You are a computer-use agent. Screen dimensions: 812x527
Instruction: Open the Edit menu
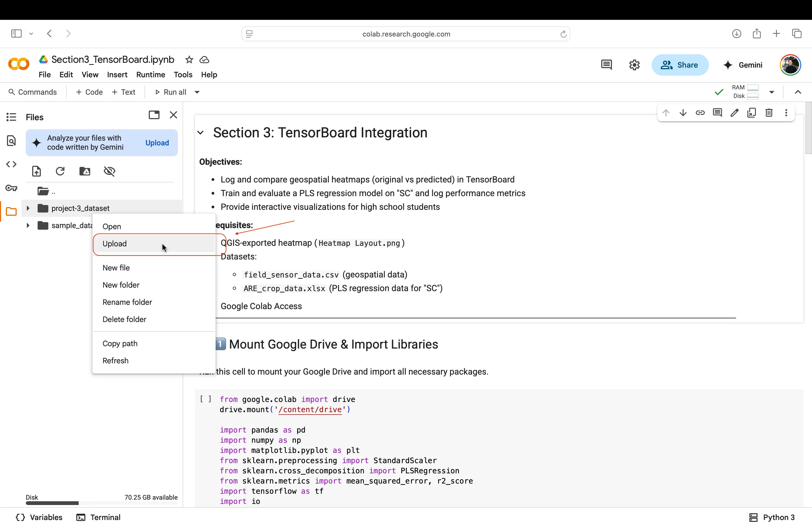(x=66, y=75)
